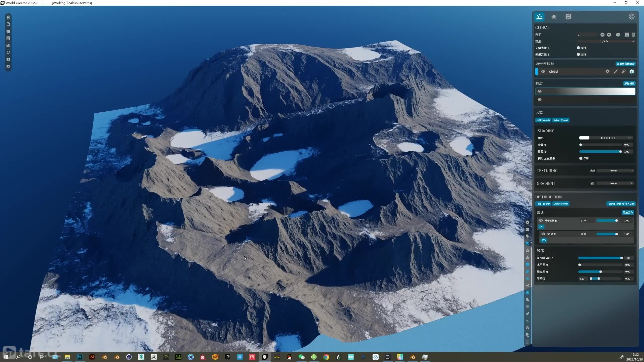The image size is (644, 362).
Task: Click the mountain peak icon in vertical strip
Action: [528, 257]
